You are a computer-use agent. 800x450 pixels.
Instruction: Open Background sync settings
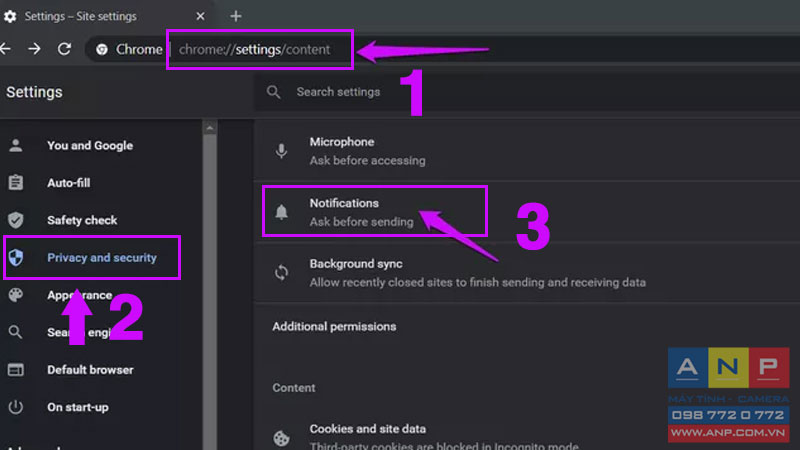(527, 272)
